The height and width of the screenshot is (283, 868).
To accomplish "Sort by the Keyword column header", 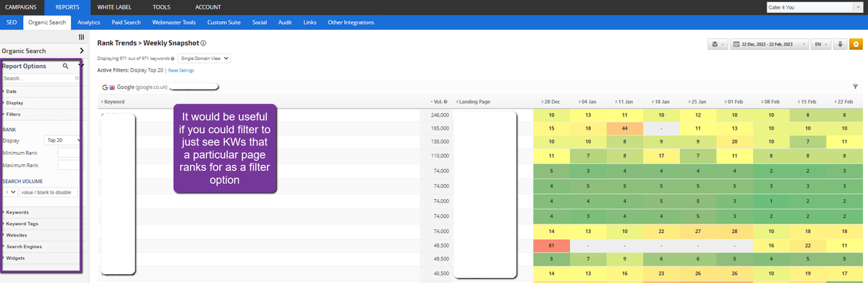I will click(113, 101).
